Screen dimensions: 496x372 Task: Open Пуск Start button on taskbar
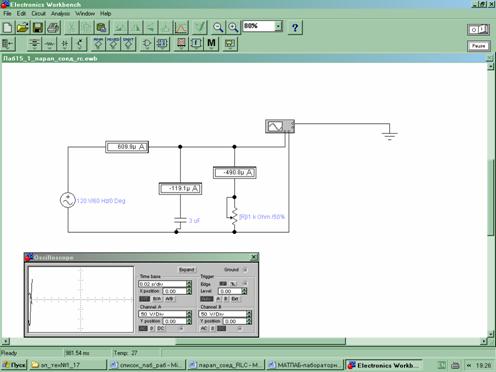point(13,365)
